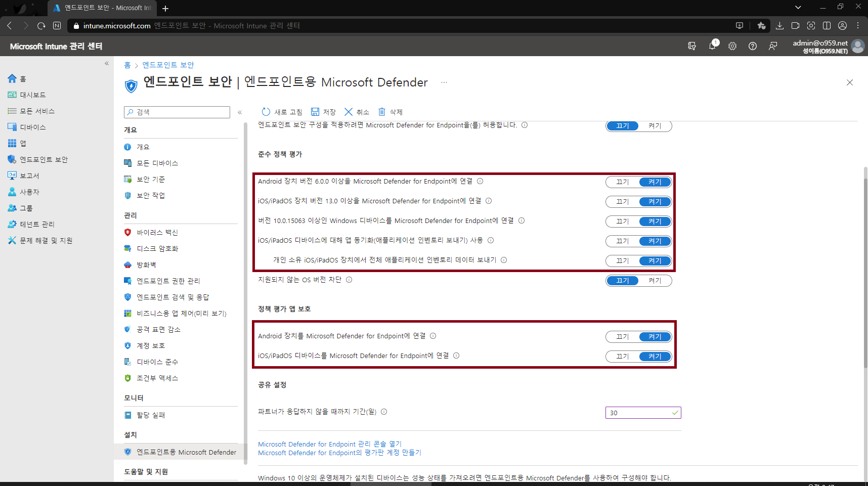The width and height of the screenshot is (868, 486).
Task: Turn off iOS/iPadOS 13.0 compliance connection toggle
Action: tap(623, 202)
